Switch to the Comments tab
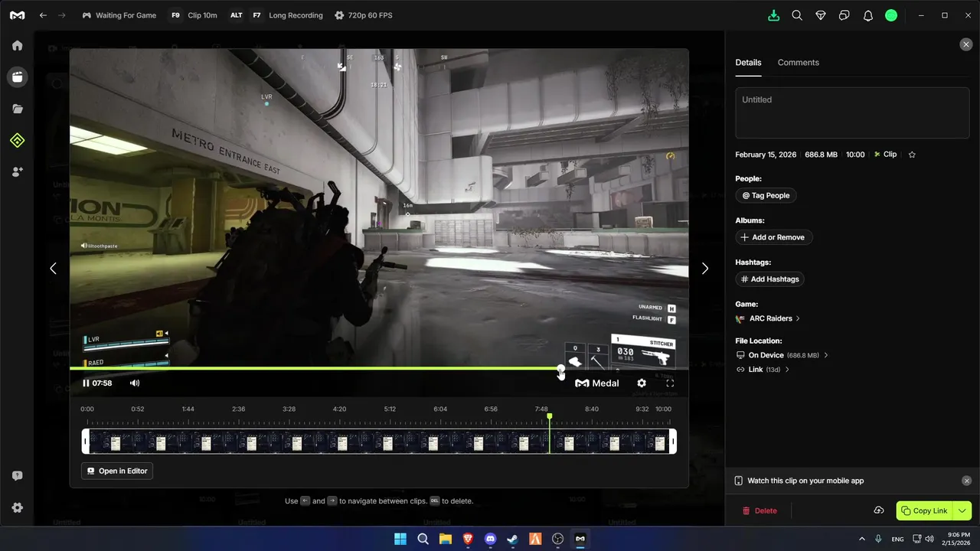 click(798, 63)
